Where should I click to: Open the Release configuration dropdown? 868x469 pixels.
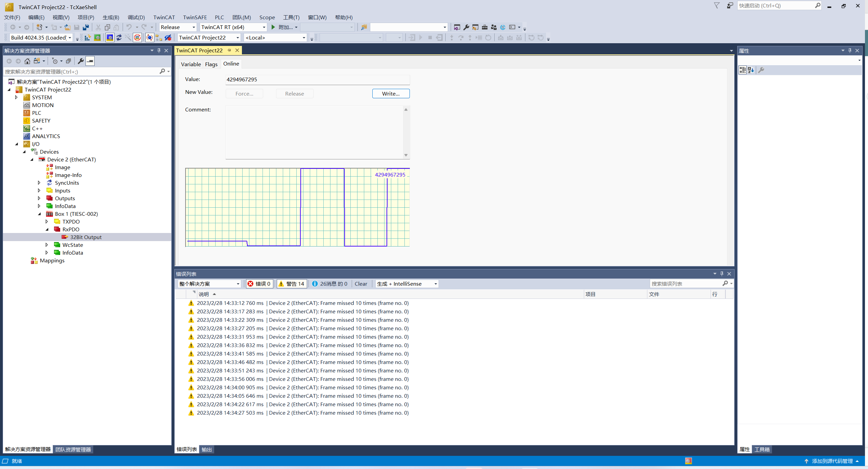(x=194, y=27)
